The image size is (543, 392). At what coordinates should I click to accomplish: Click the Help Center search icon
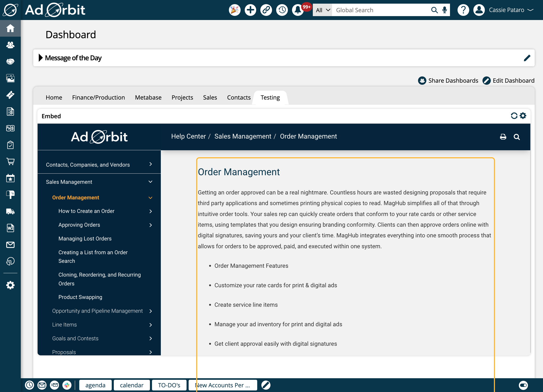(517, 137)
